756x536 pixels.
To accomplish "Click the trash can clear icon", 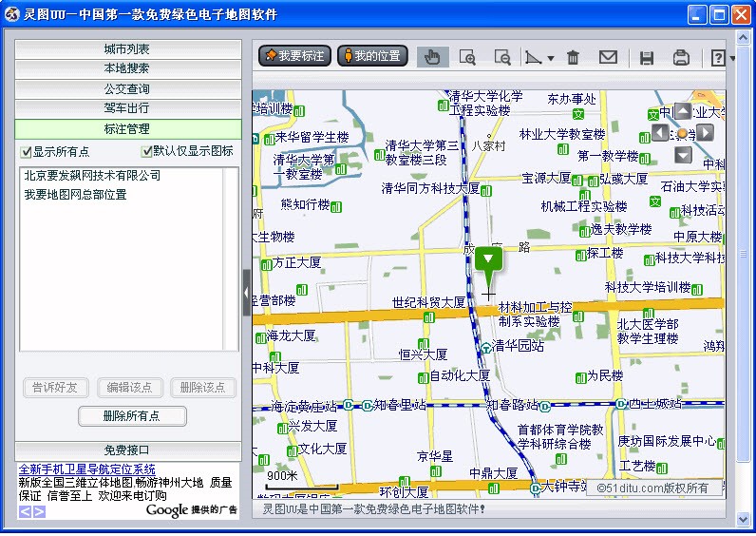I will pos(573,57).
